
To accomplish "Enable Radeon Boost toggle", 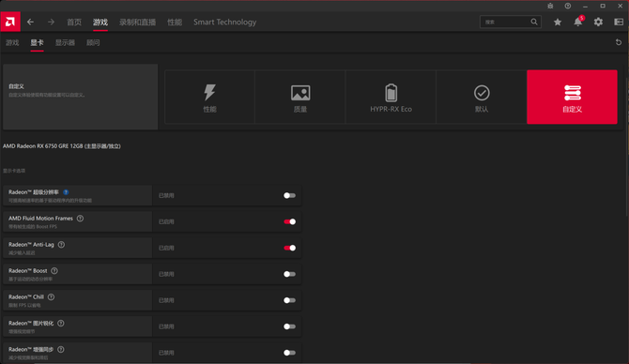I will tap(289, 274).
